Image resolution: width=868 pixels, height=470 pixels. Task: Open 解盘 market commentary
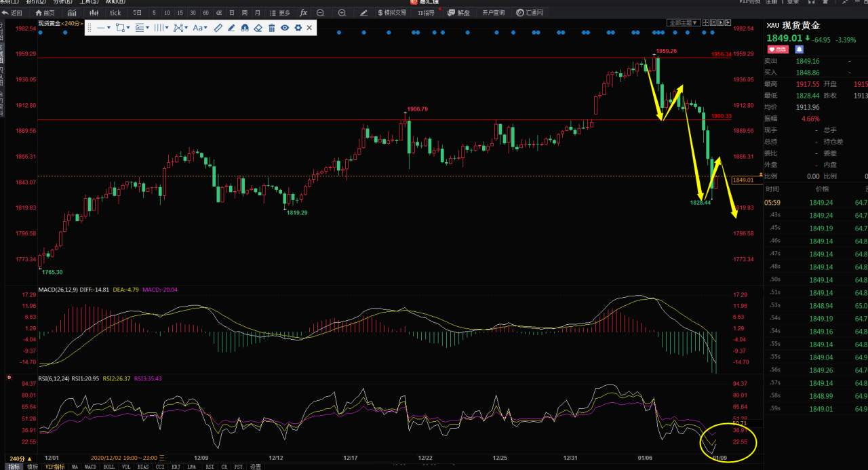(459, 13)
